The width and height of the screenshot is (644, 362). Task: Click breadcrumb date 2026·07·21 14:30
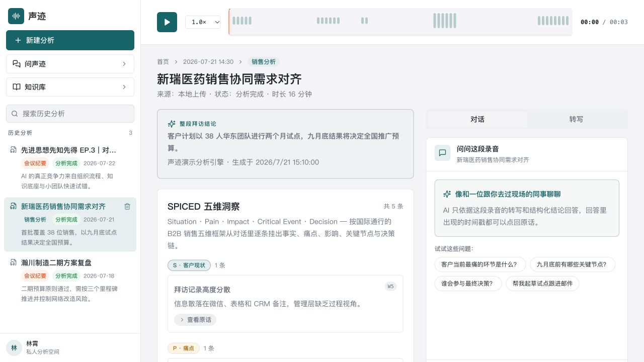[x=208, y=62]
